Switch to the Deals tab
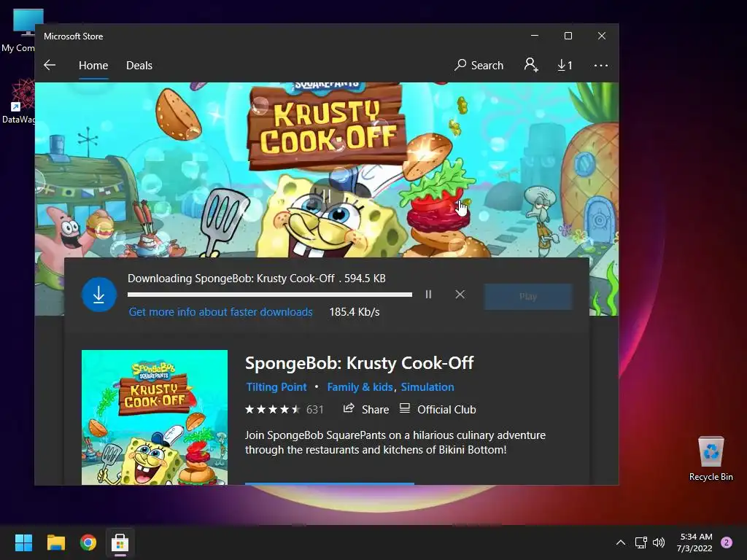Screen dimensions: 747x560 139,65
